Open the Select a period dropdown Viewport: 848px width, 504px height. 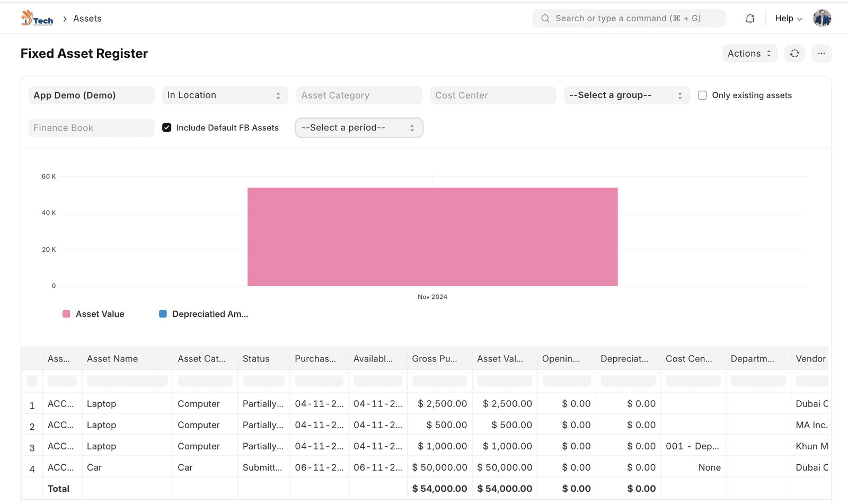(x=359, y=128)
